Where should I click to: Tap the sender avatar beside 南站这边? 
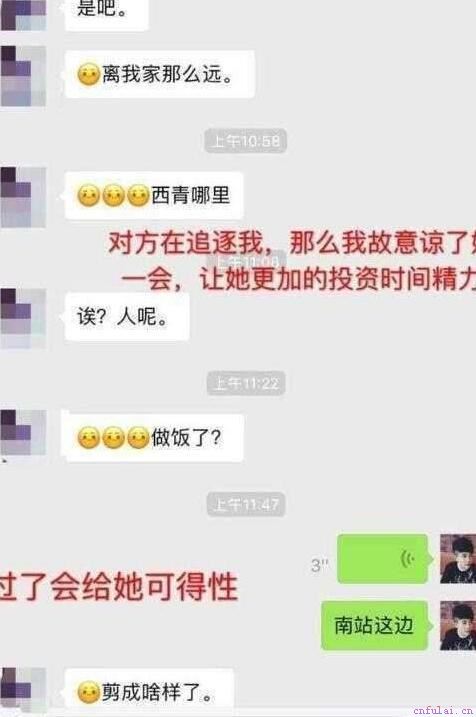tap(458, 626)
